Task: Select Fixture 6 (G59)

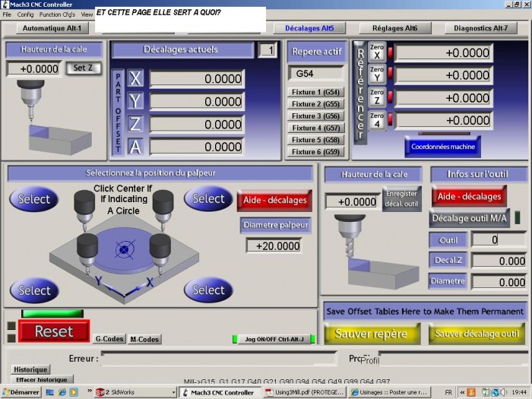Action: 315,152
